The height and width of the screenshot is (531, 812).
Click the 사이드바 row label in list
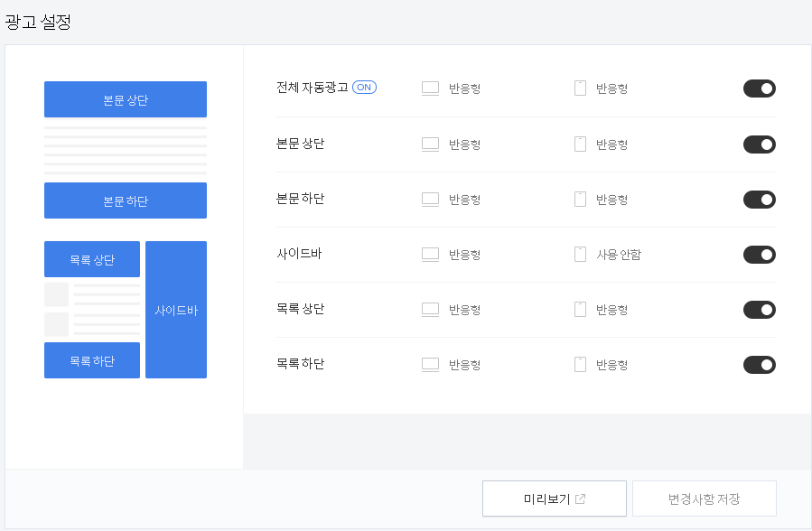299,254
